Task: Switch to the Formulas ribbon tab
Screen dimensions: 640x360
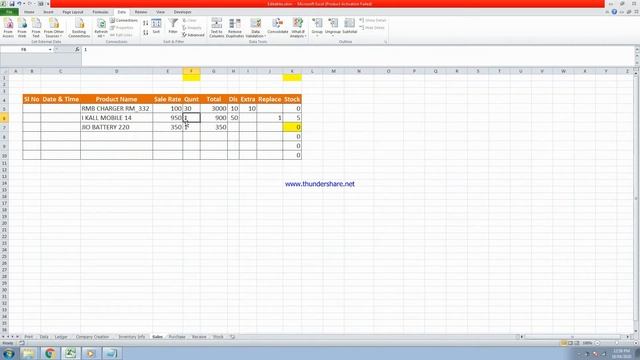Action: [x=100, y=12]
